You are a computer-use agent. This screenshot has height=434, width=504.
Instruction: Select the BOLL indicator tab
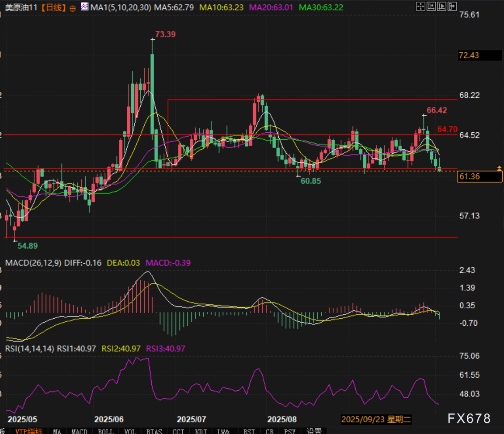(105, 431)
